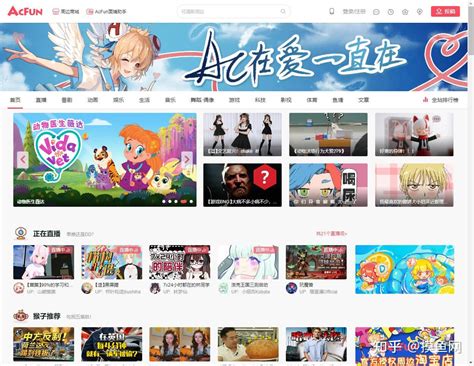Open the AcFun面捕助手 link
Viewport: 474px width, 366px height.
(106, 11)
